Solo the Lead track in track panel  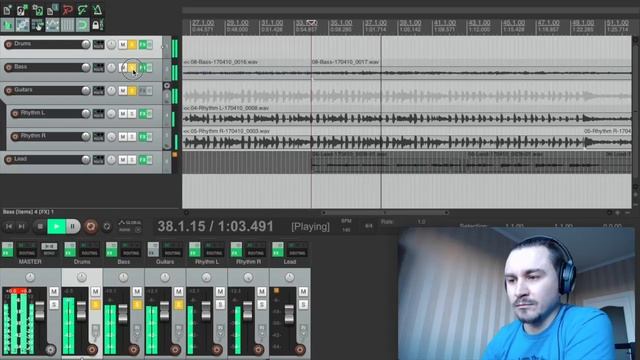coord(132,160)
